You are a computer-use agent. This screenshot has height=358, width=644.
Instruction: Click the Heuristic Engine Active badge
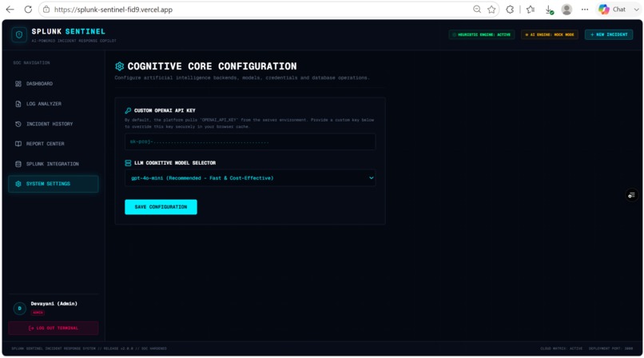[481, 34]
